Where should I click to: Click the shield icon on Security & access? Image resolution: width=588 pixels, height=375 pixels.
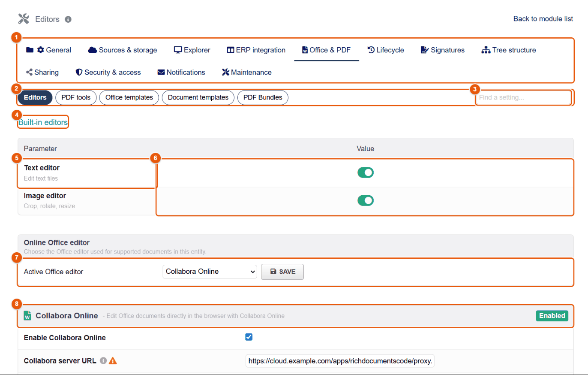click(x=79, y=73)
